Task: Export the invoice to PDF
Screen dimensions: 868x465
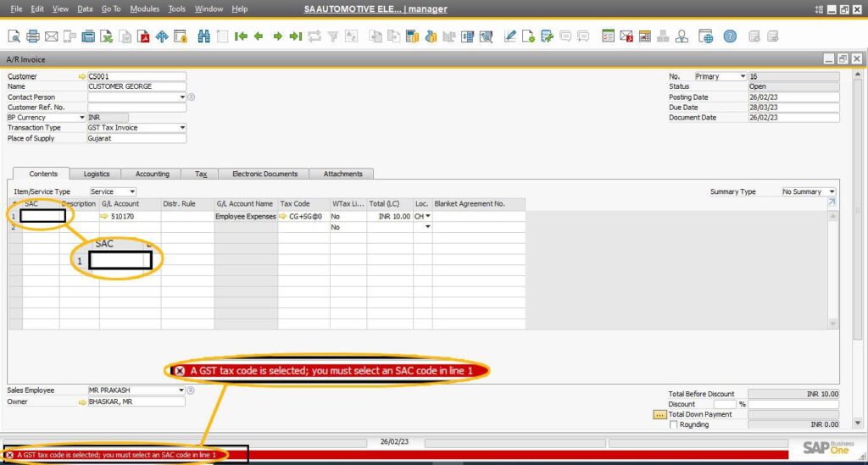Action: pyautogui.click(x=143, y=36)
